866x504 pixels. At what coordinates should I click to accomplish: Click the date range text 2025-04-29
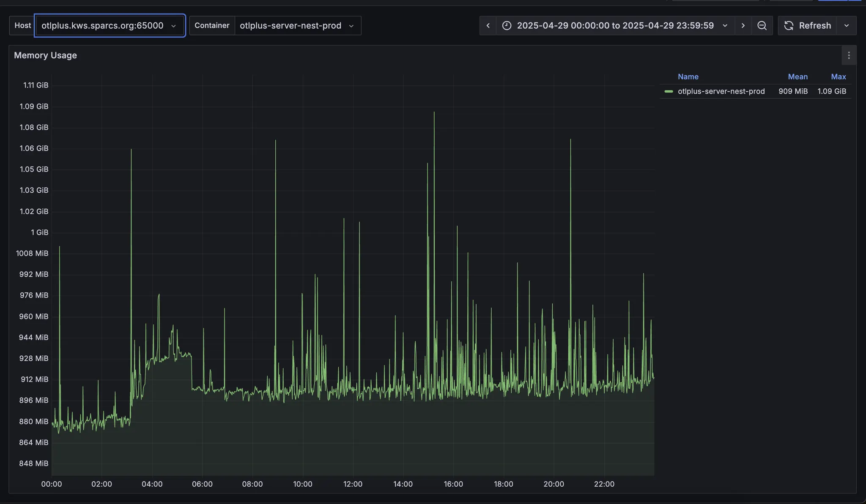tap(615, 25)
